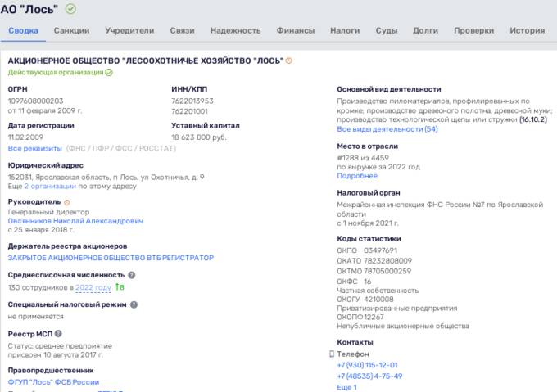Viewport: 557px width, 392px height.
Task: Click phone number +7 (48535) 4-75-49
Action: (x=369, y=376)
